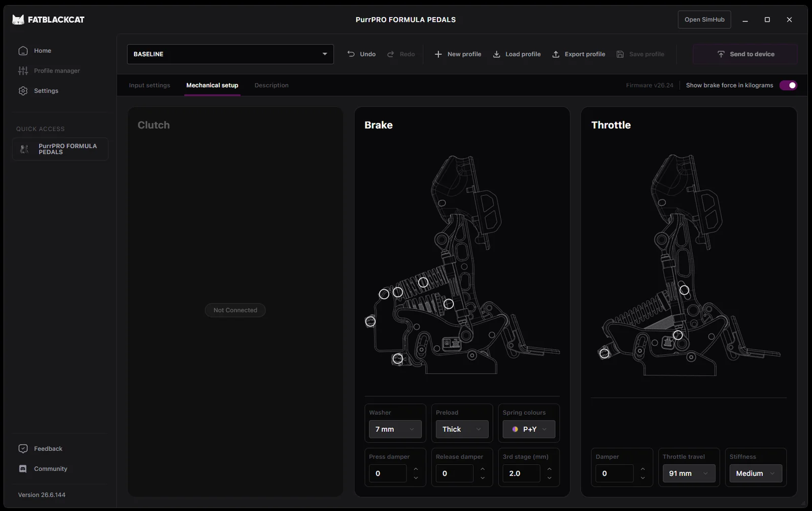812x511 pixels.
Task: Open the BASELINE profile dropdown
Action: click(x=230, y=54)
